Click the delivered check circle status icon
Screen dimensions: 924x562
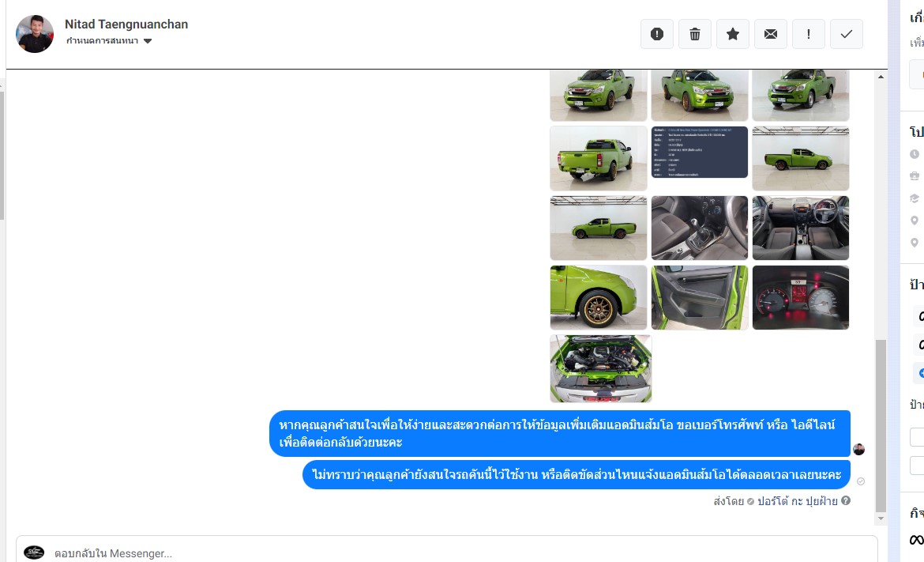(861, 481)
